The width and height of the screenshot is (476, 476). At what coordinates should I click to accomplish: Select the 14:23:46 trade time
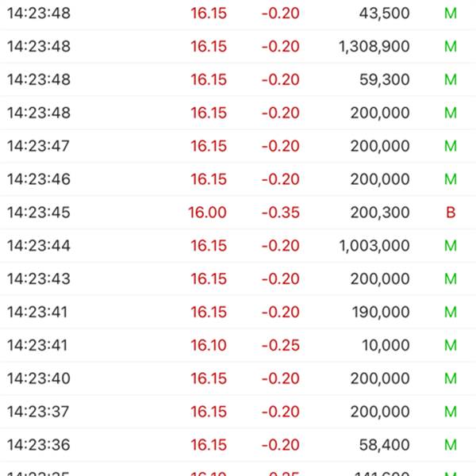click(x=38, y=179)
